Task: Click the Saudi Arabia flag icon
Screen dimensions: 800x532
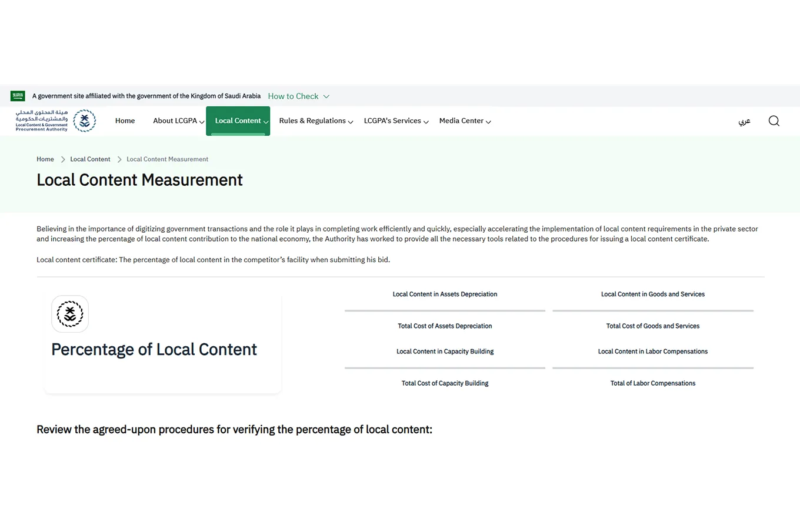Action: 18,96
